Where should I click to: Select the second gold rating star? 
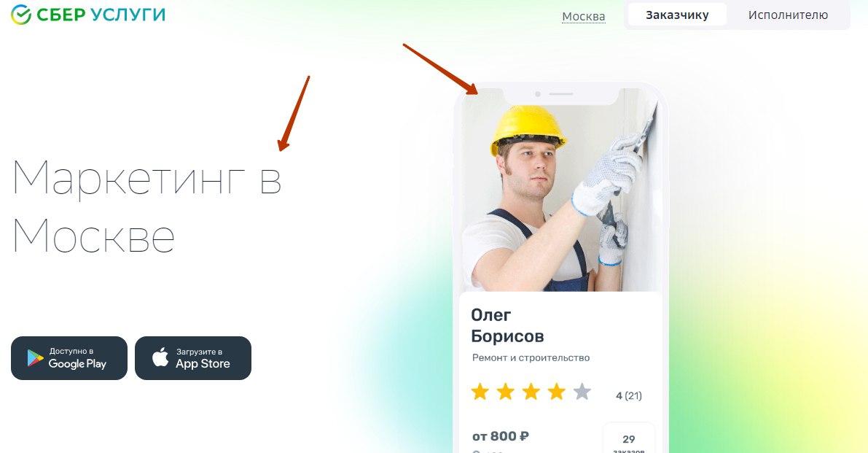point(505,392)
